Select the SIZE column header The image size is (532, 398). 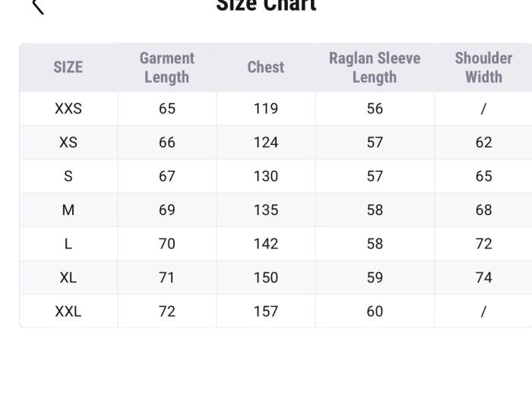coord(68,68)
